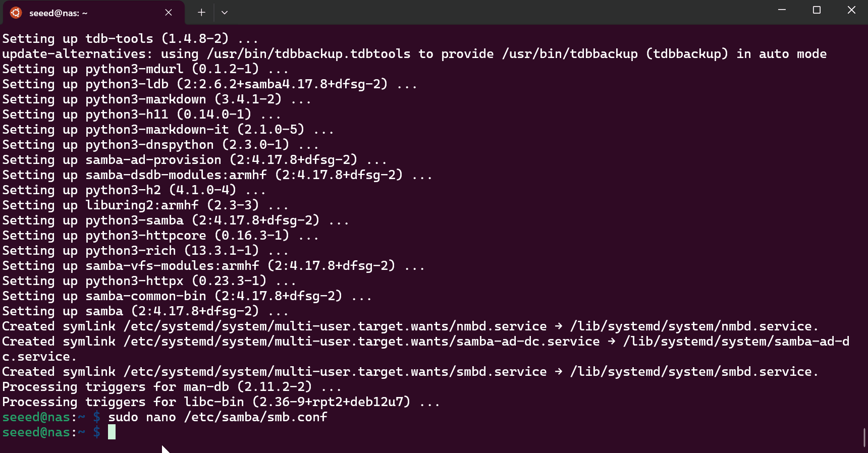
Task: Click the python3-rich setup line
Action: [x=145, y=251]
